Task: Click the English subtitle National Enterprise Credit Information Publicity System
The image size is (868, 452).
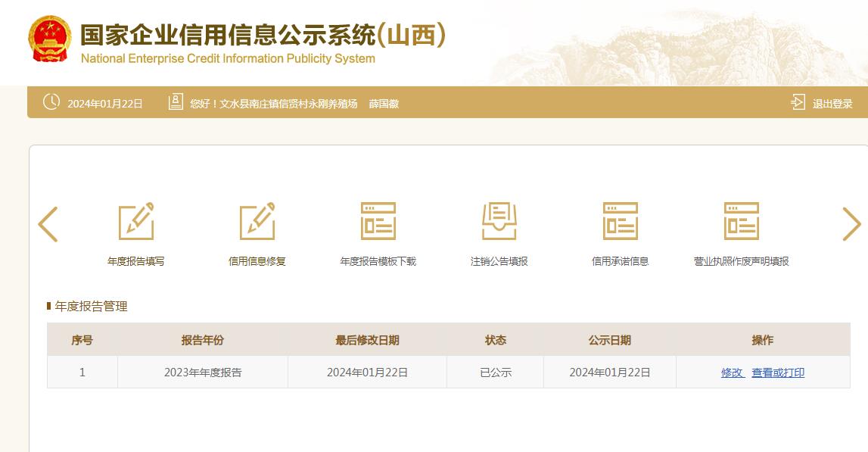Action: [x=228, y=59]
